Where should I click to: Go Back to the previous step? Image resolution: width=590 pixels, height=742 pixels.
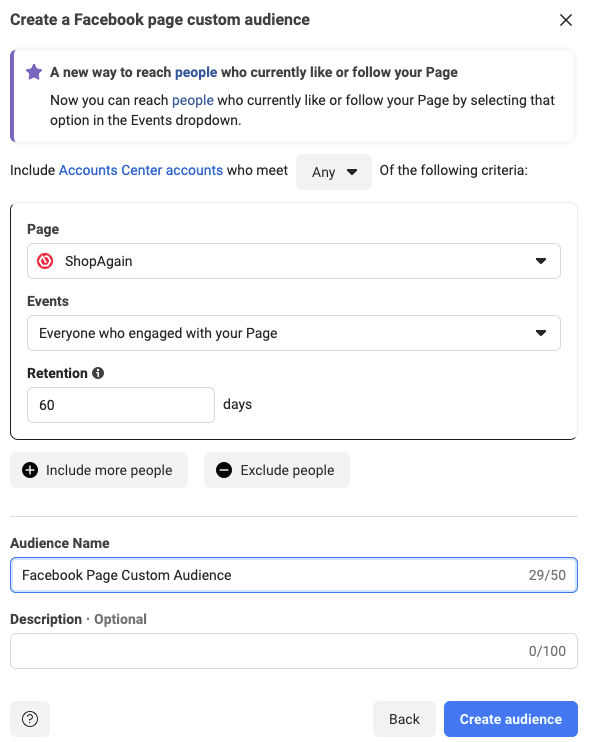[x=404, y=719]
